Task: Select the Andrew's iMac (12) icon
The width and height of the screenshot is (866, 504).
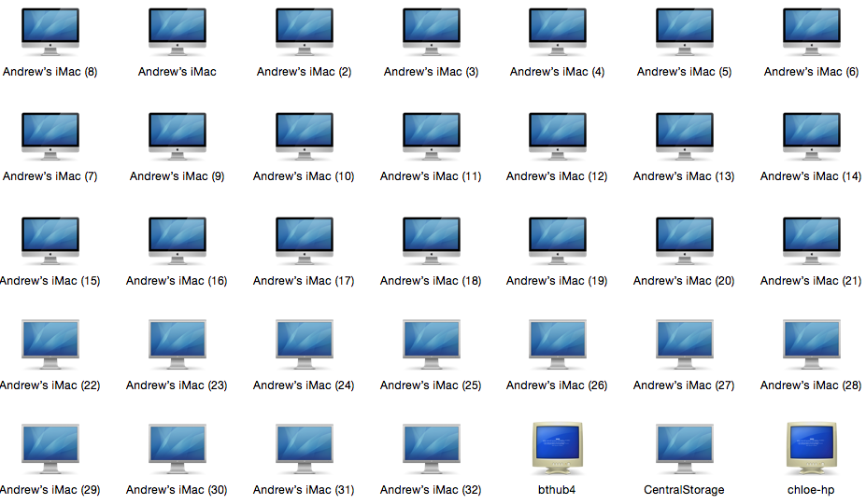Action: [x=558, y=136]
